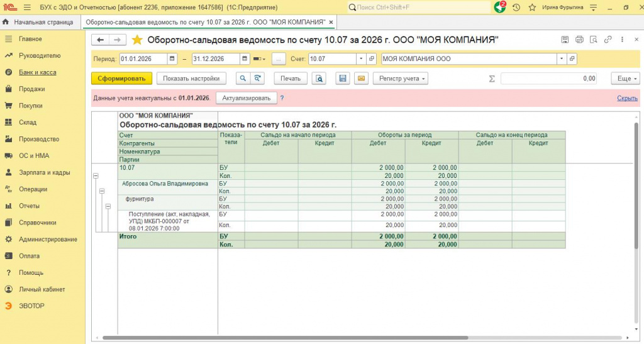
Task: Toggle the yellow favorite star for report
Action: click(x=136, y=40)
